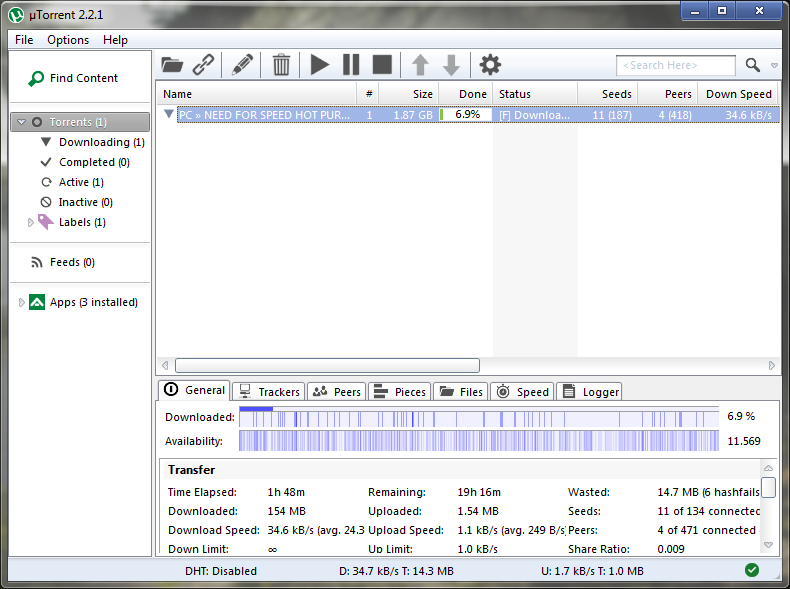Open the Help menu
This screenshot has width=790, height=589.
click(x=115, y=40)
